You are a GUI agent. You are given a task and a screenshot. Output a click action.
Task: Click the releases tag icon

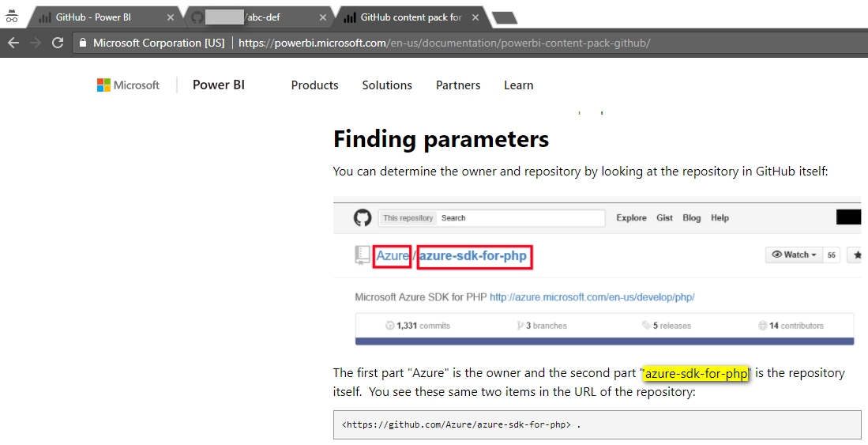click(x=646, y=326)
